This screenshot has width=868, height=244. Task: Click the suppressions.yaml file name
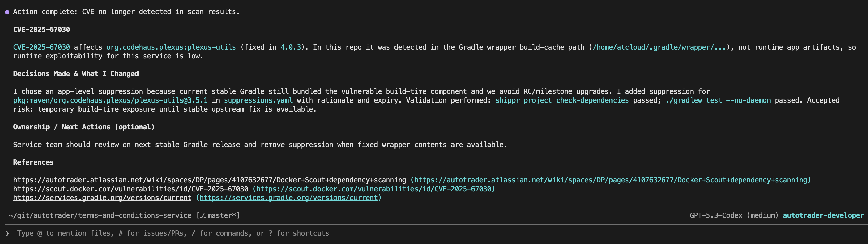pos(258,100)
